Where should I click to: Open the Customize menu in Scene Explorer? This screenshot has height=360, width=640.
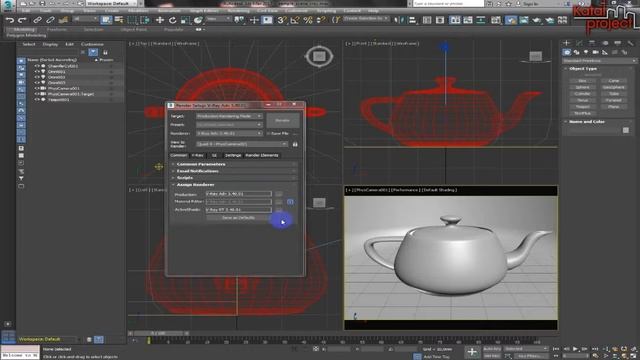pyautogui.click(x=92, y=44)
